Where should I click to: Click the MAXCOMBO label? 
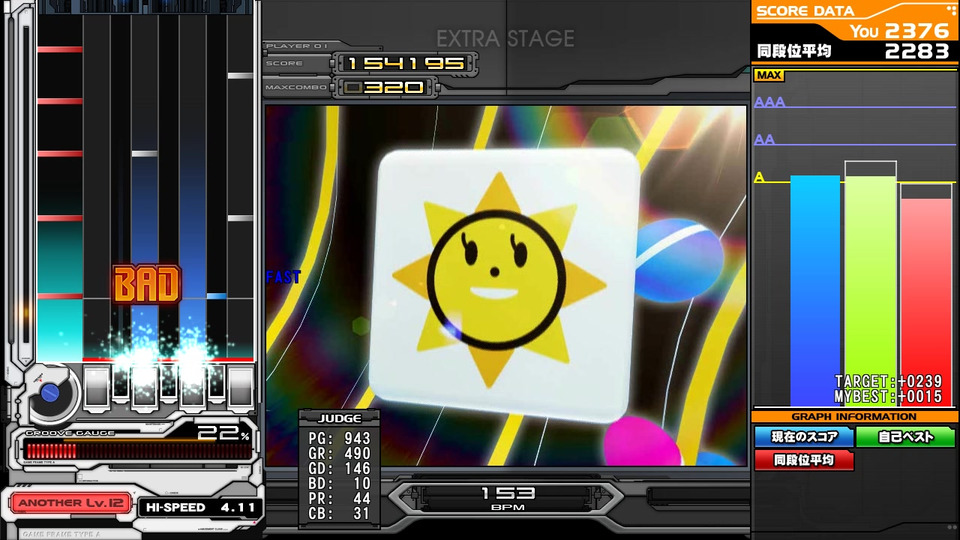(x=296, y=88)
